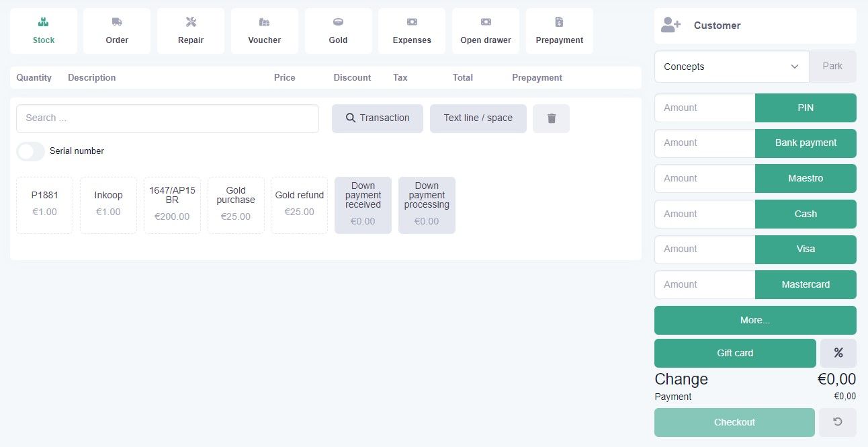The image size is (868, 447).
Task: Click the product Search input field
Action: (167, 118)
